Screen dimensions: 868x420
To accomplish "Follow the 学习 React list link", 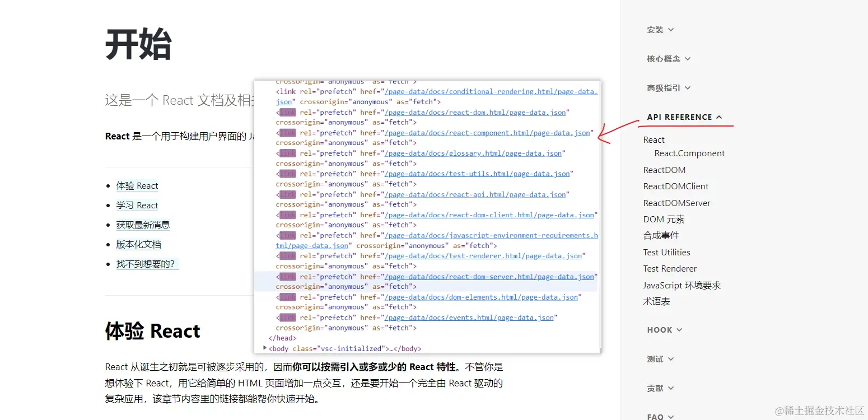I will click(137, 206).
